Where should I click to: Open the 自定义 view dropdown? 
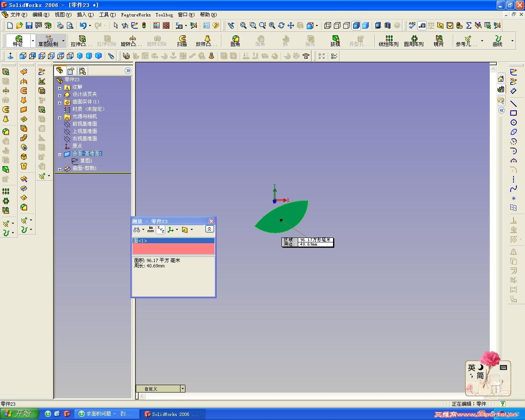[x=183, y=388]
